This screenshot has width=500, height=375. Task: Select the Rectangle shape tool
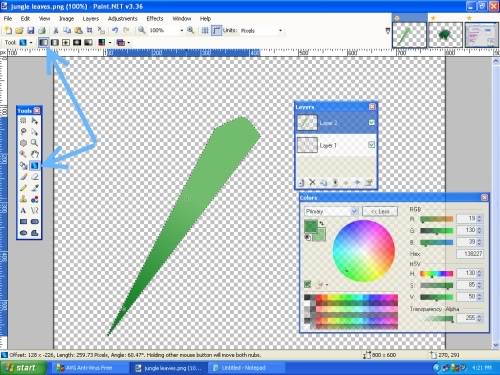click(x=23, y=222)
